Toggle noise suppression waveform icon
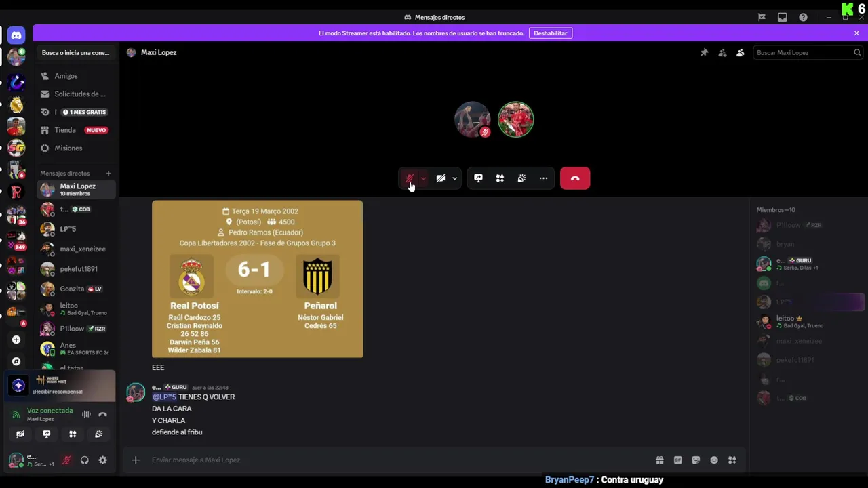This screenshot has width=868, height=488. pyautogui.click(x=86, y=414)
